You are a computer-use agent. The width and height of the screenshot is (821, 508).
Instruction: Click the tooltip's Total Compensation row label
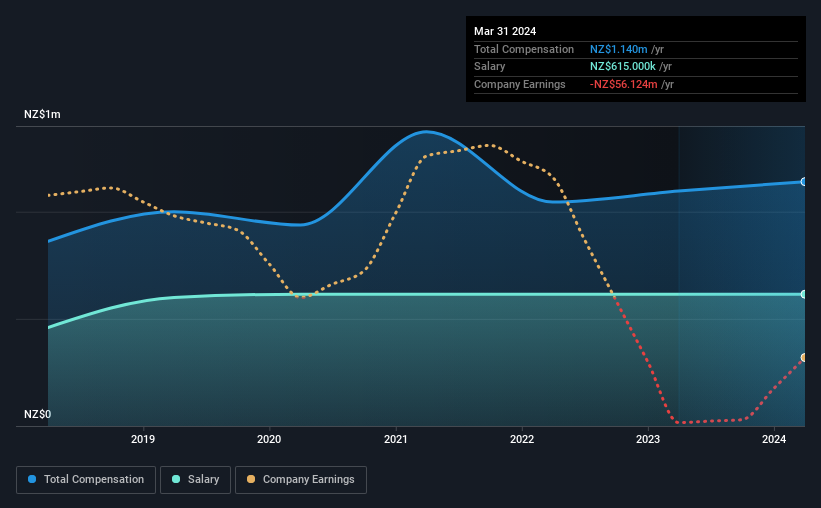coord(524,49)
